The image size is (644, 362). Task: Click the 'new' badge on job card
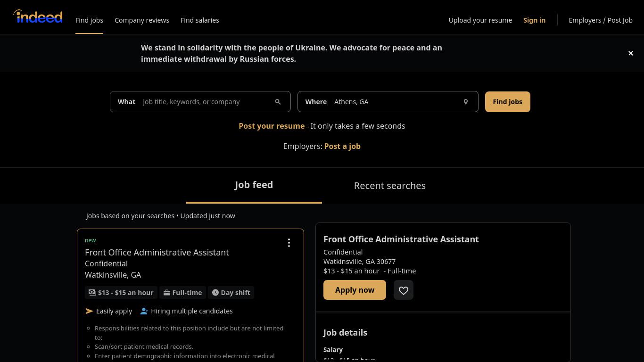coord(91,240)
